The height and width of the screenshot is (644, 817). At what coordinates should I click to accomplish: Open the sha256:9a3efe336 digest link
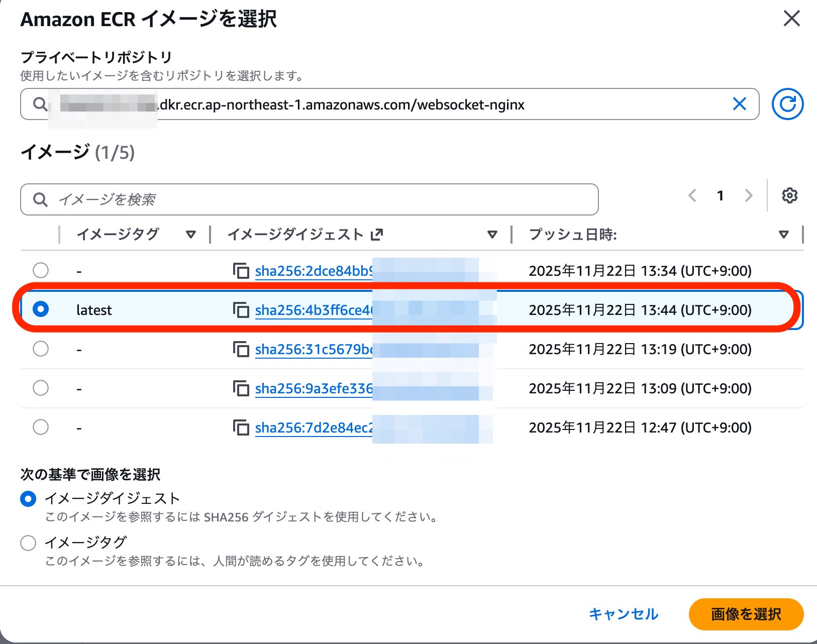(314, 389)
